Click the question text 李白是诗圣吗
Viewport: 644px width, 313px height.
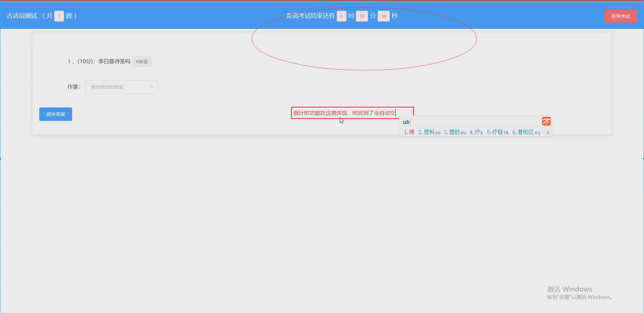pyautogui.click(x=114, y=61)
